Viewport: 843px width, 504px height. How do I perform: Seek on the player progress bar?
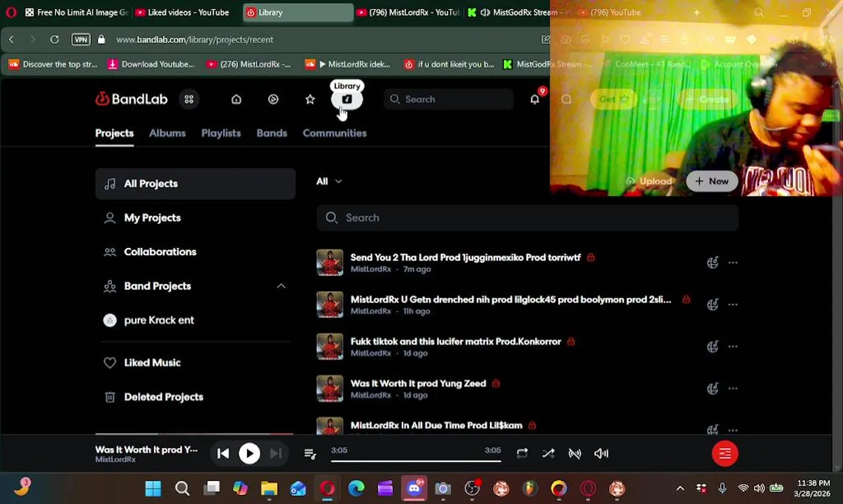tap(416, 461)
